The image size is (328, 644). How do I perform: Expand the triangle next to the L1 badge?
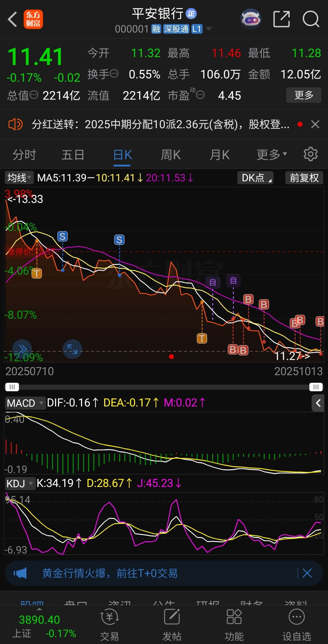point(209,29)
